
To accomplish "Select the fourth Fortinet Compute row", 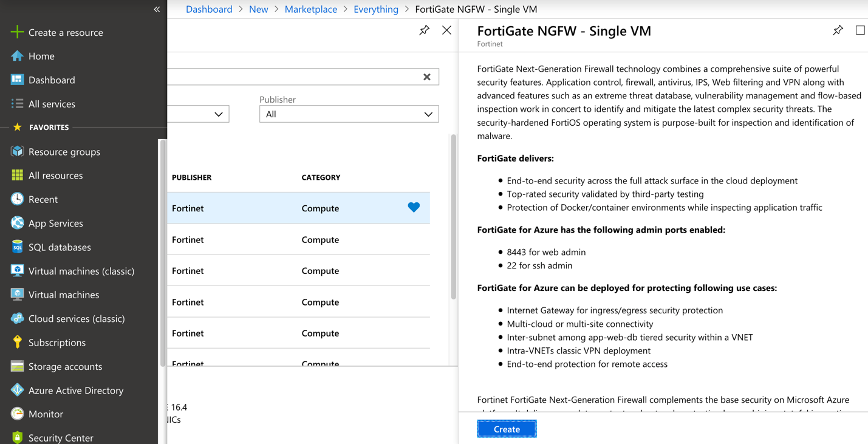I will tap(298, 302).
